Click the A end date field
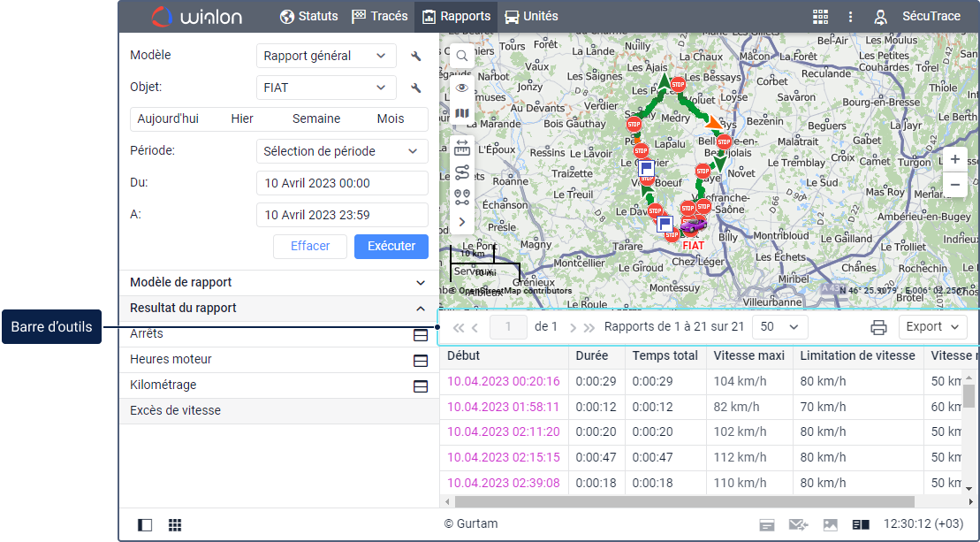 click(x=342, y=215)
